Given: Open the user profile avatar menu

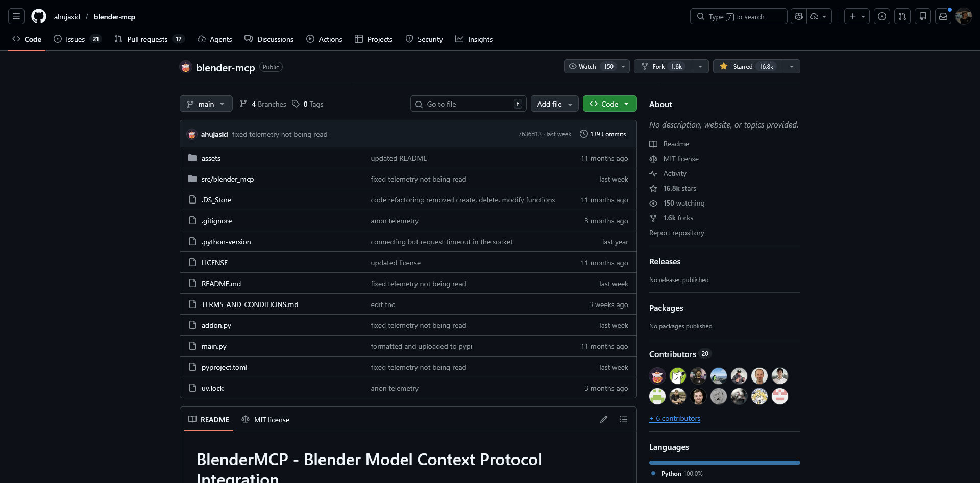Looking at the screenshot, I should point(964,16).
